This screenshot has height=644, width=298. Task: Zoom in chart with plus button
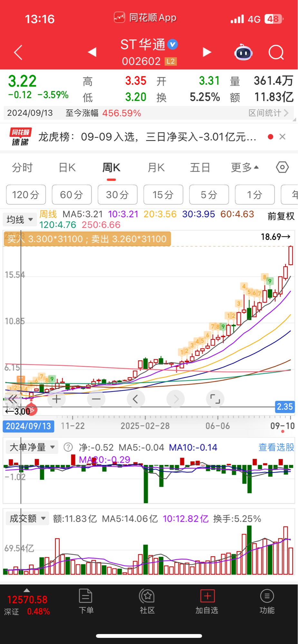click(x=56, y=399)
